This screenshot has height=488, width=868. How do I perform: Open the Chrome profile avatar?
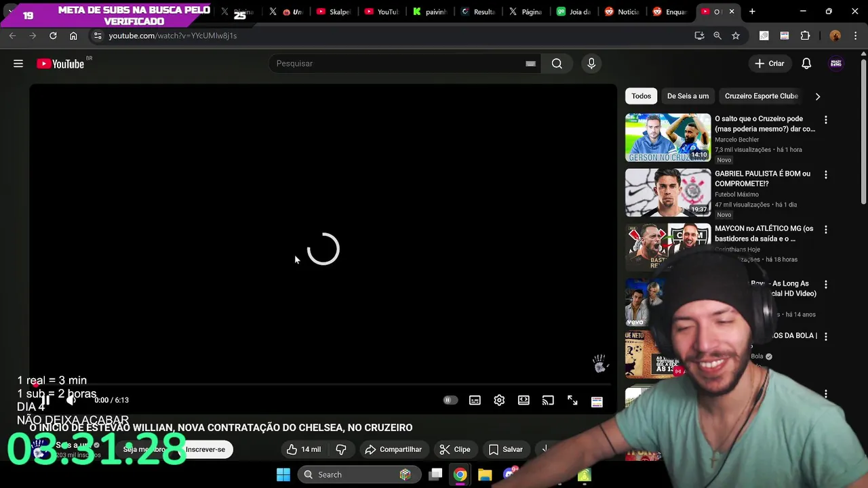(835, 36)
